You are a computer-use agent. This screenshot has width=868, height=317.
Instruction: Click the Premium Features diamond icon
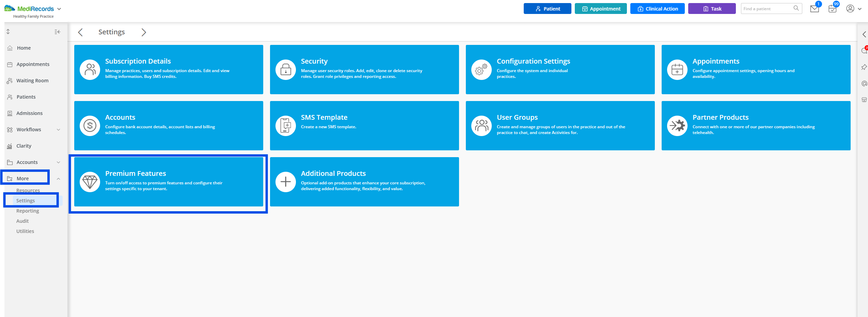[90, 182]
